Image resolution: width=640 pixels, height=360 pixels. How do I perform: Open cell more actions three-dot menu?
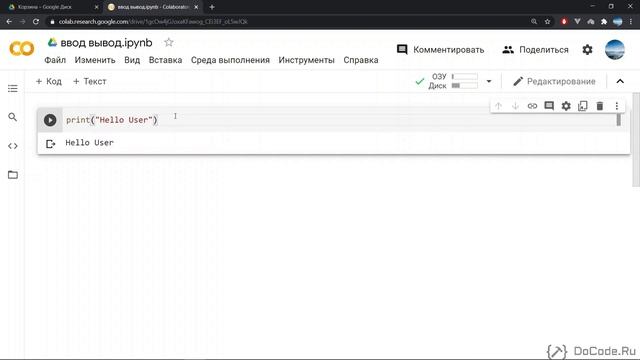tap(617, 106)
